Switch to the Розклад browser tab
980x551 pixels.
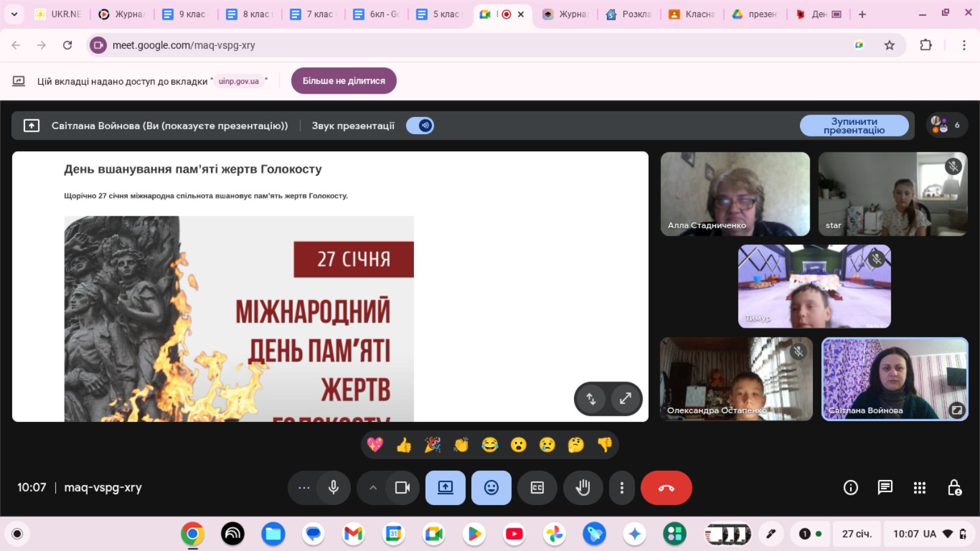(629, 14)
